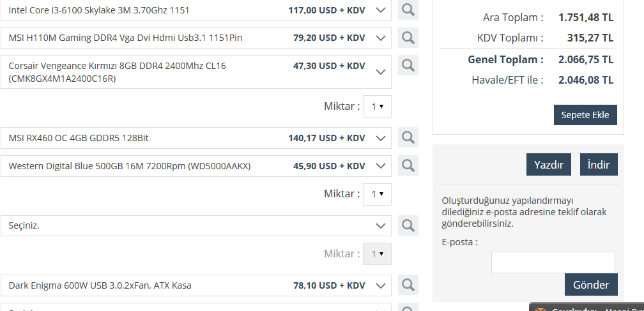Click the search icon beside Intel Core i3-6100
This screenshot has height=311, width=644.
(x=408, y=10)
